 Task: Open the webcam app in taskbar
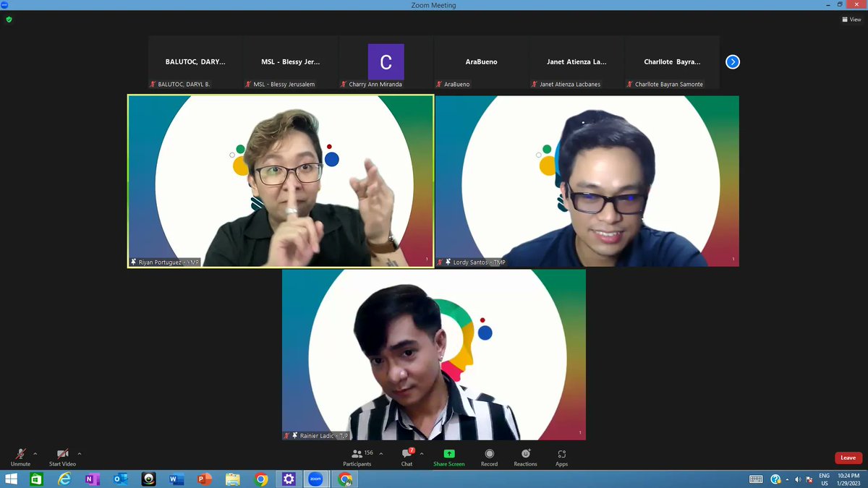click(x=148, y=479)
